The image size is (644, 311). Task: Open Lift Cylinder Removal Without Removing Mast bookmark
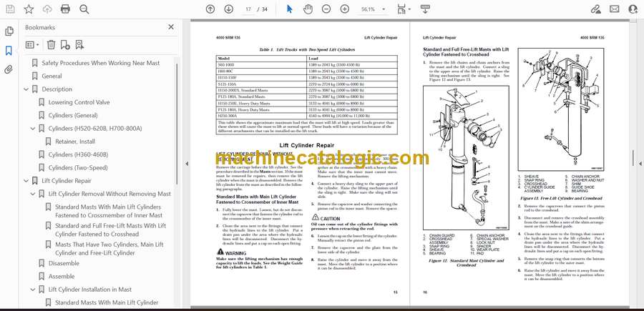click(x=109, y=194)
